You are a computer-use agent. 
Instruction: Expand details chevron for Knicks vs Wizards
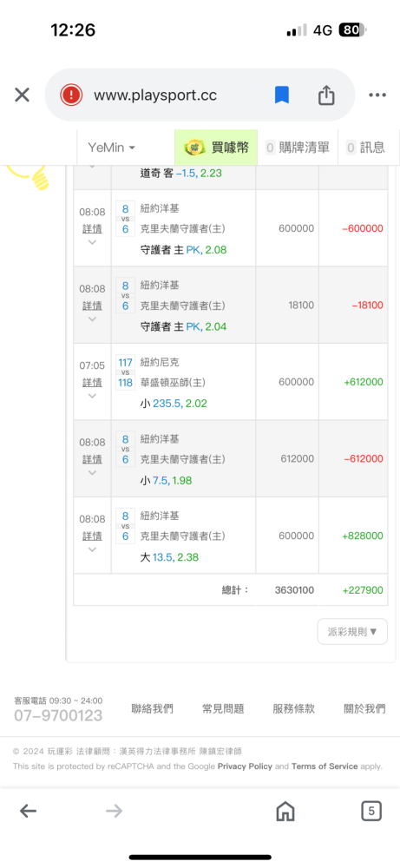tap(92, 396)
